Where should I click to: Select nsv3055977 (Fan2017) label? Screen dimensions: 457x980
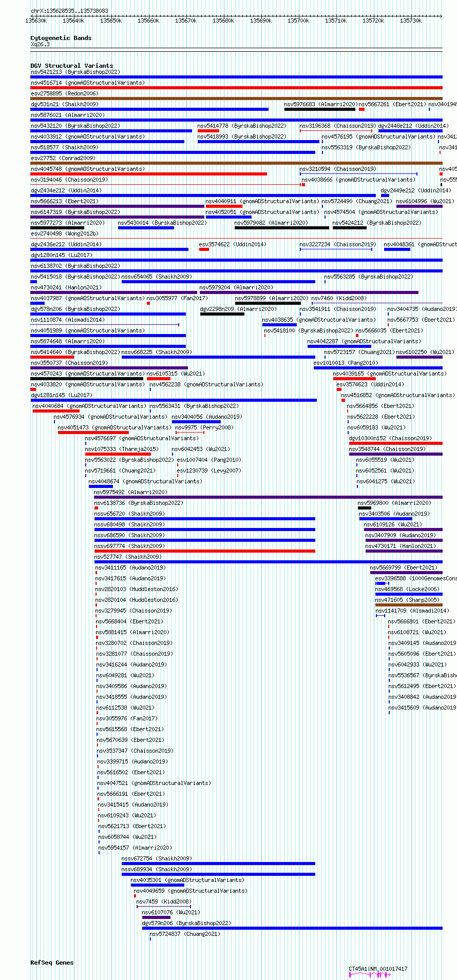click(x=177, y=298)
